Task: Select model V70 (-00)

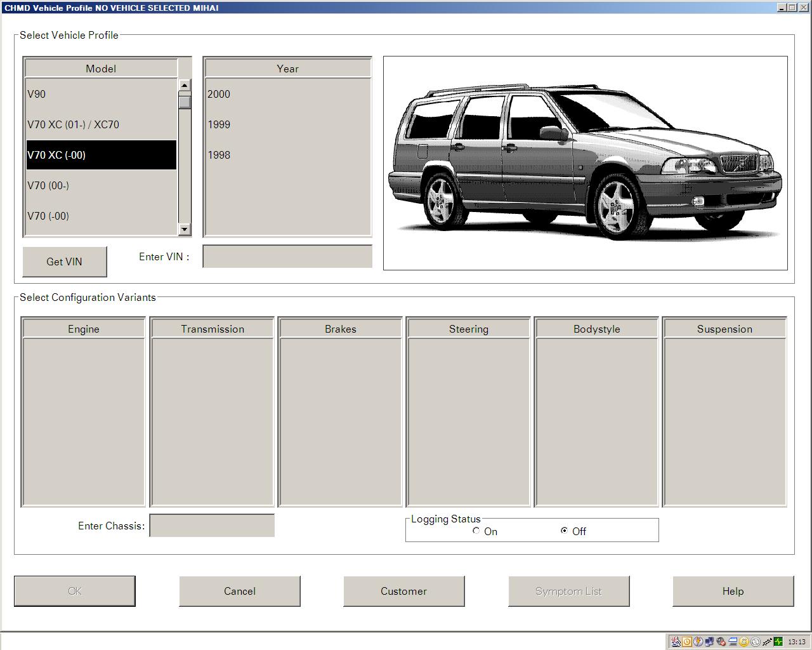Action: [101, 216]
